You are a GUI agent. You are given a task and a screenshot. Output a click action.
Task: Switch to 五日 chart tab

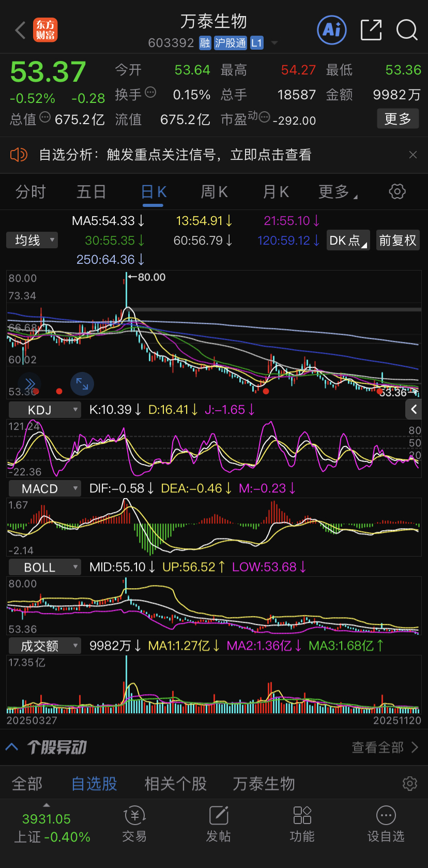pyautogui.click(x=91, y=192)
